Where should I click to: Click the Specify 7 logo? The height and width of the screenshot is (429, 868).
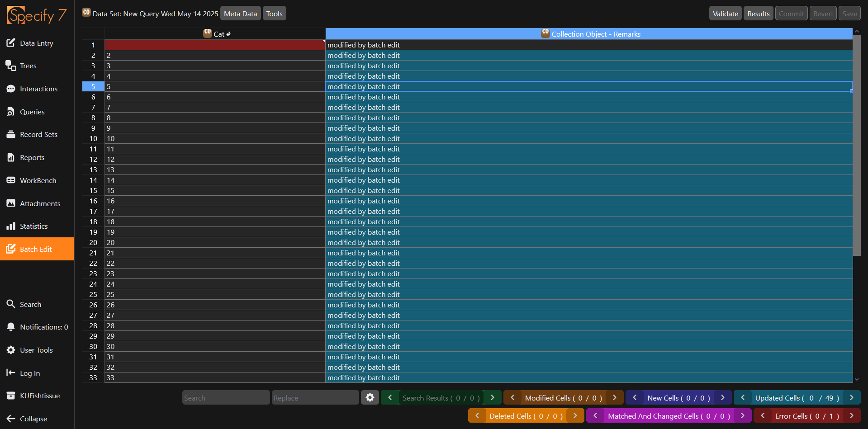pos(37,15)
